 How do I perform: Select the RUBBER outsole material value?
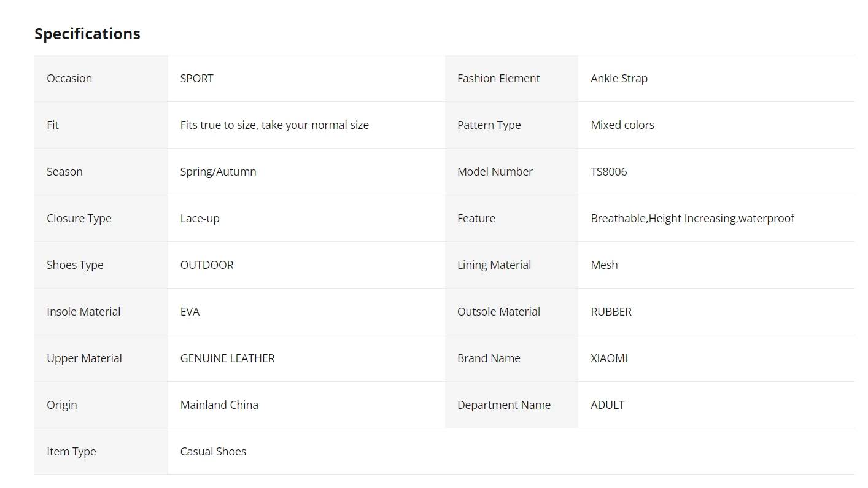[611, 312]
